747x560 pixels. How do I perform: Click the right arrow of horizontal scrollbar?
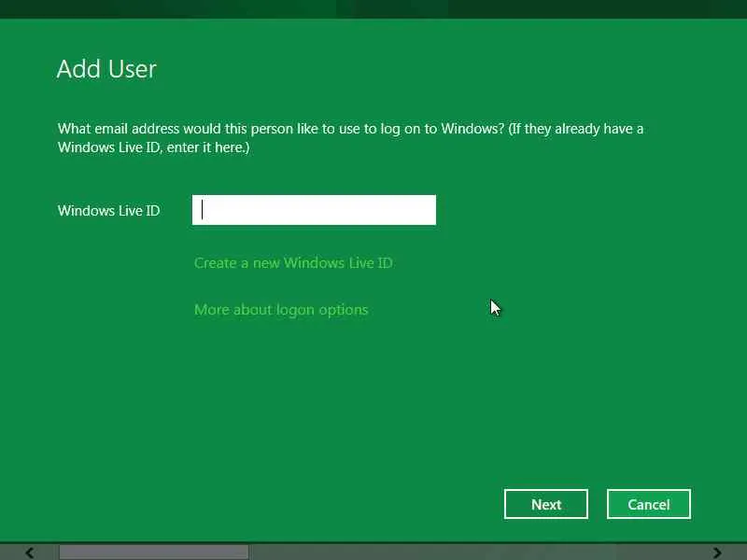click(x=717, y=553)
